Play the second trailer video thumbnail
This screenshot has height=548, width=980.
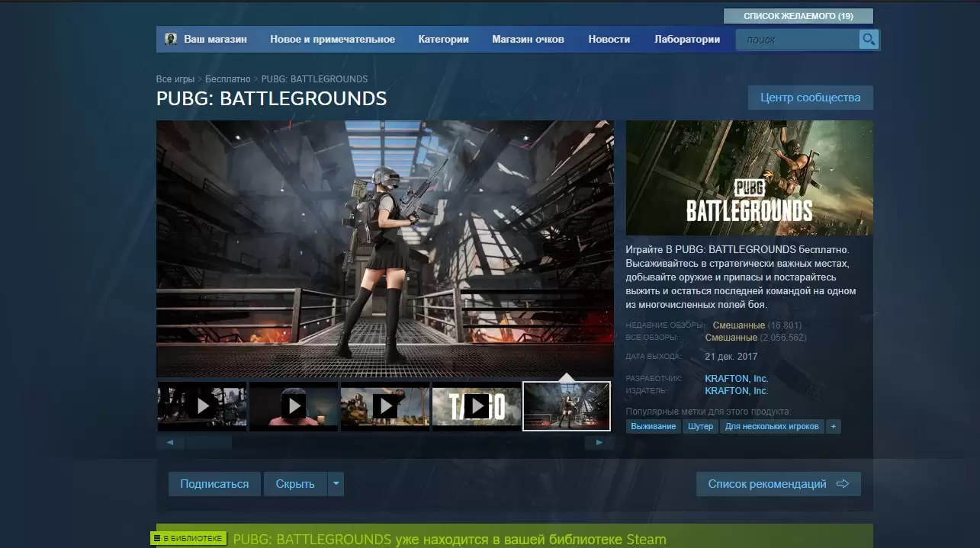(294, 406)
